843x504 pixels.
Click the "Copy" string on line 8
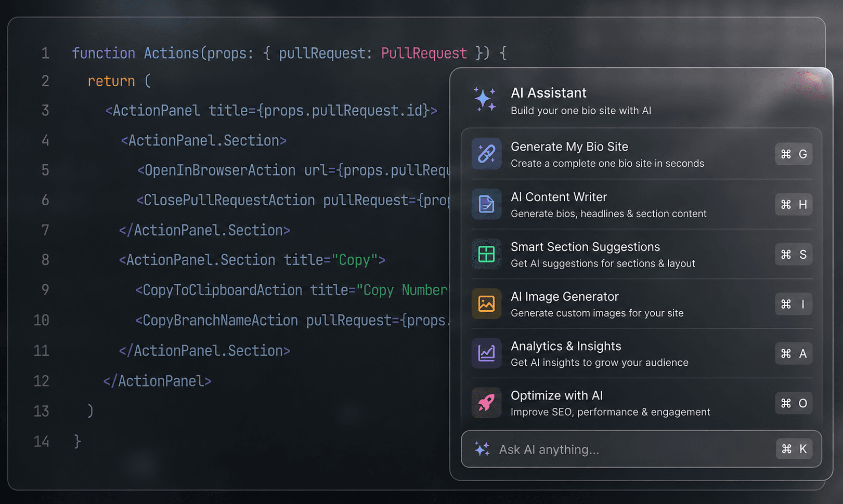[354, 260]
